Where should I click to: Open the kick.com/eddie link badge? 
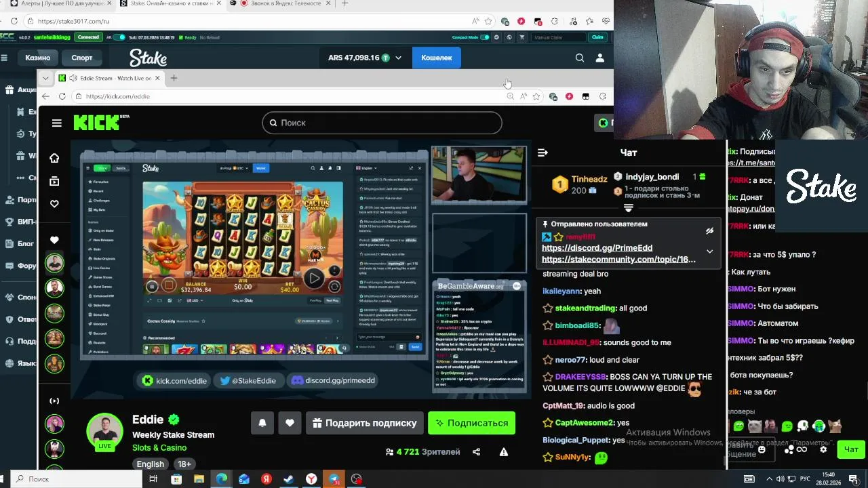174,380
